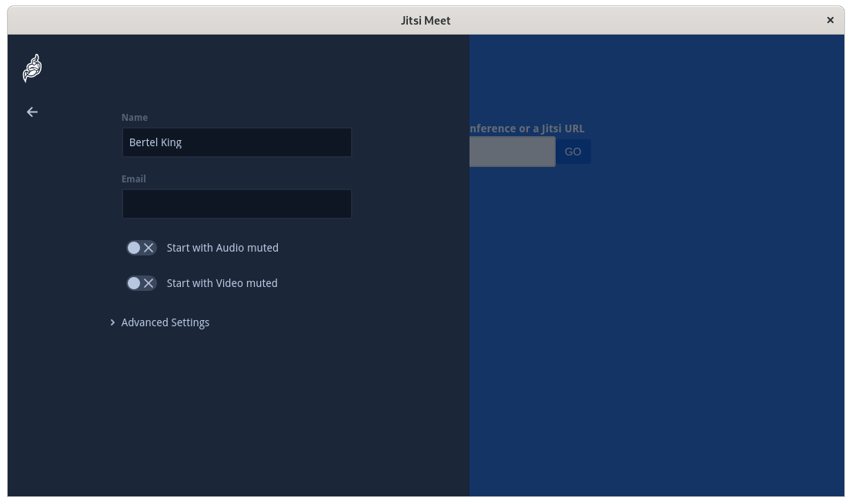Screen dimensions: 852x504
Task: Click the "Start with Audio muted" text label
Action: tap(222, 248)
